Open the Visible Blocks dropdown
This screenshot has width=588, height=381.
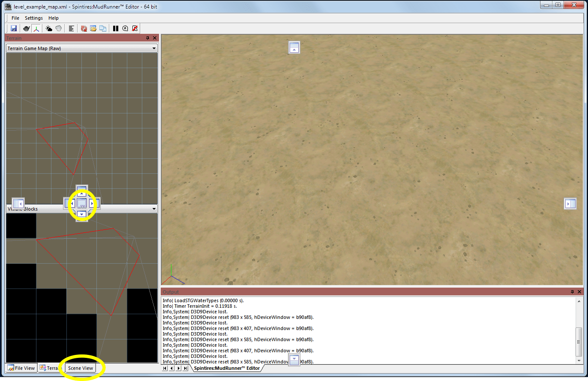tap(154, 209)
